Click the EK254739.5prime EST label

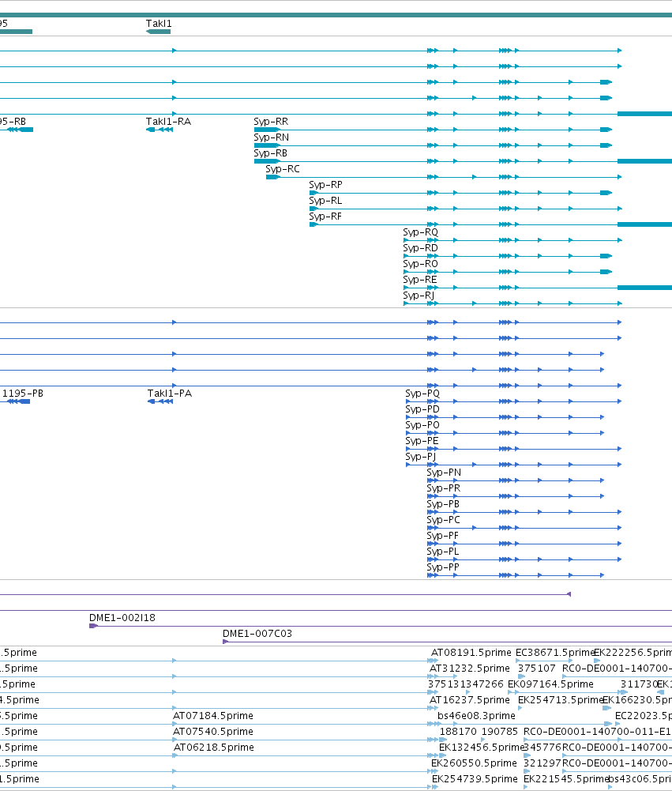click(475, 779)
